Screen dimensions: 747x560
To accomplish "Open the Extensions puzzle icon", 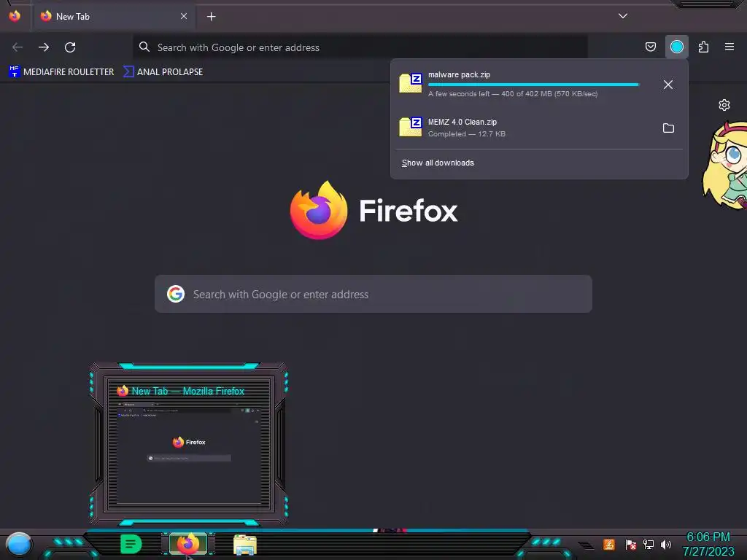I will coord(703,47).
